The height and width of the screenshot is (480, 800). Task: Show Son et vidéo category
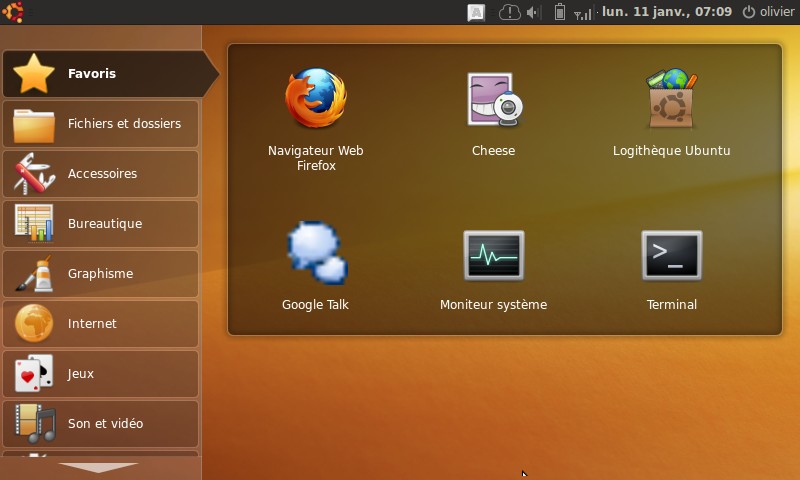point(101,423)
